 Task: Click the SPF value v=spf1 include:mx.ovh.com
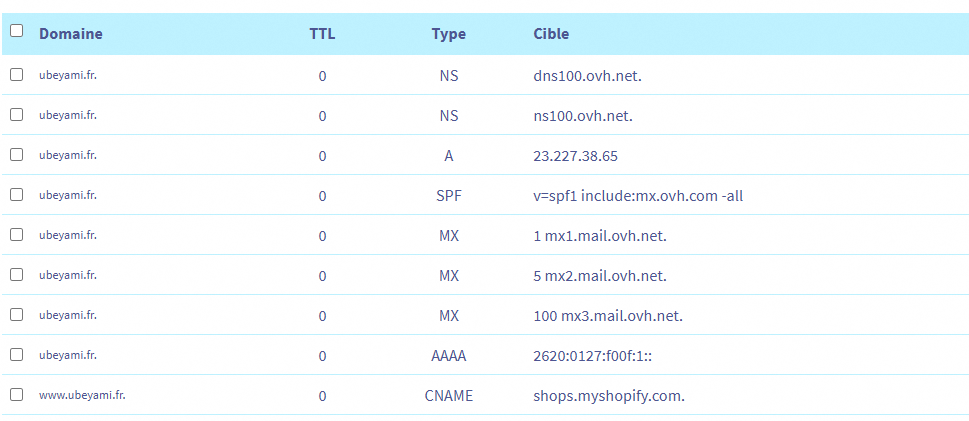(x=638, y=196)
